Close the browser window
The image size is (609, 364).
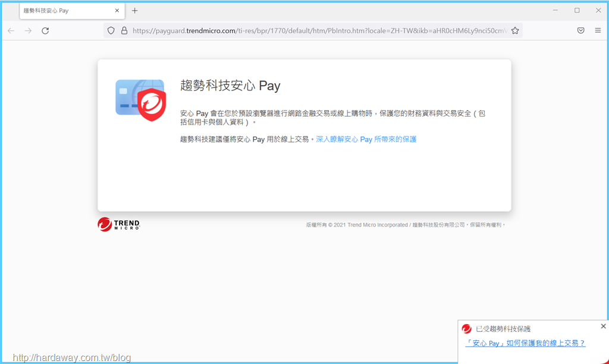point(598,11)
